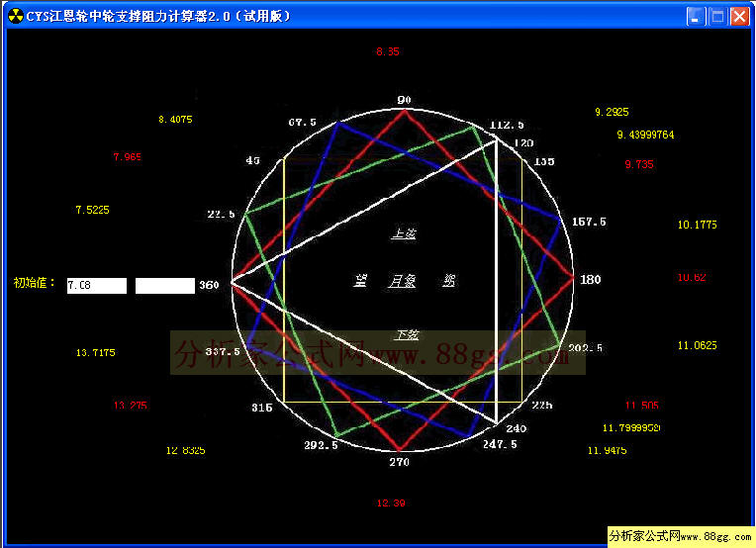Click the yellow value 9.2925
The height and width of the screenshot is (548, 756).
[612, 112]
